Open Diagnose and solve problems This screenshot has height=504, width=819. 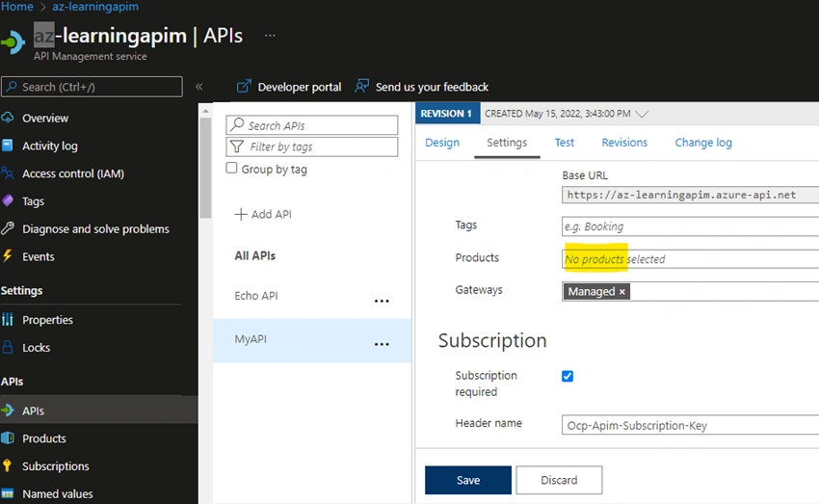coord(95,228)
